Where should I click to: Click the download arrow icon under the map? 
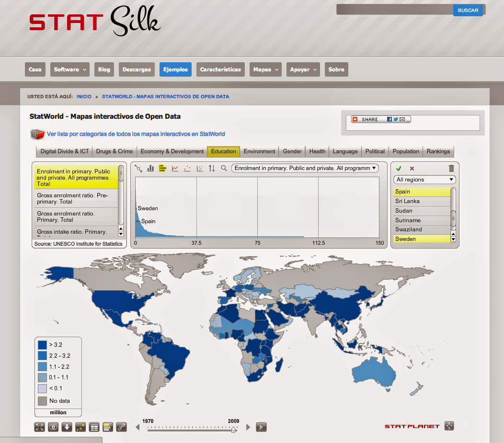tap(67, 427)
